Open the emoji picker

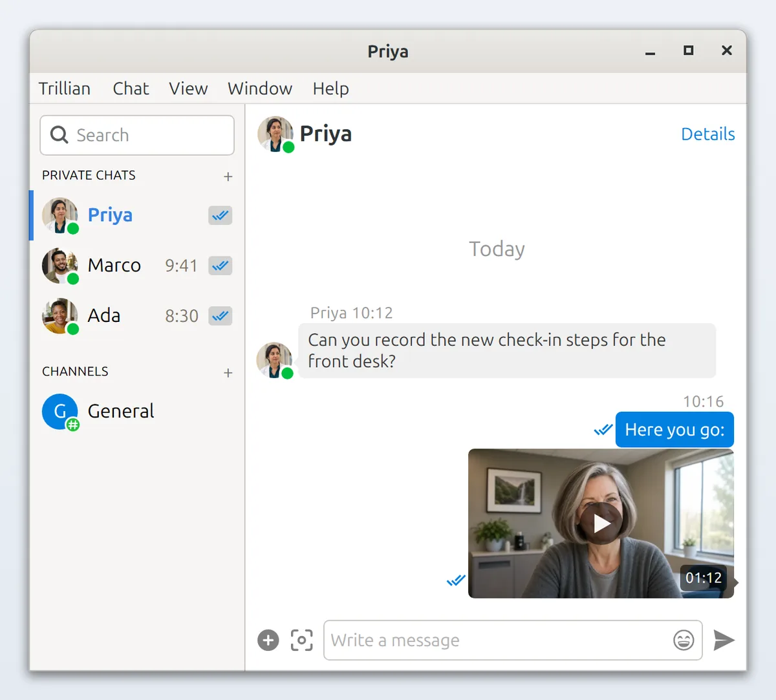tap(684, 640)
